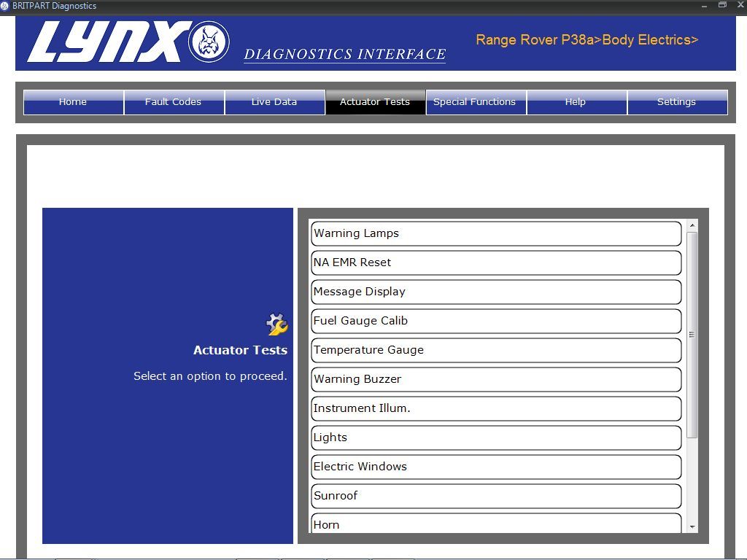747x560 pixels.
Task: Click the list scrollbar down arrow
Action: (693, 527)
